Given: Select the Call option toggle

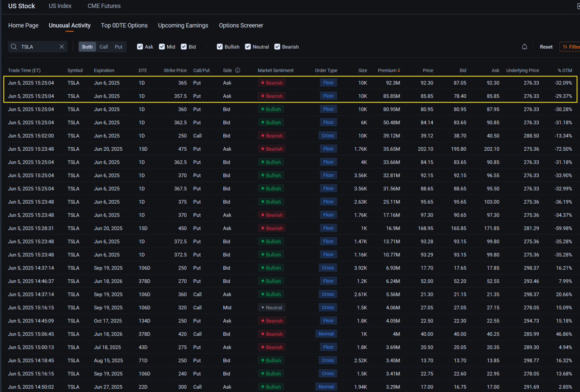Looking at the screenshot, I should [x=104, y=47].
